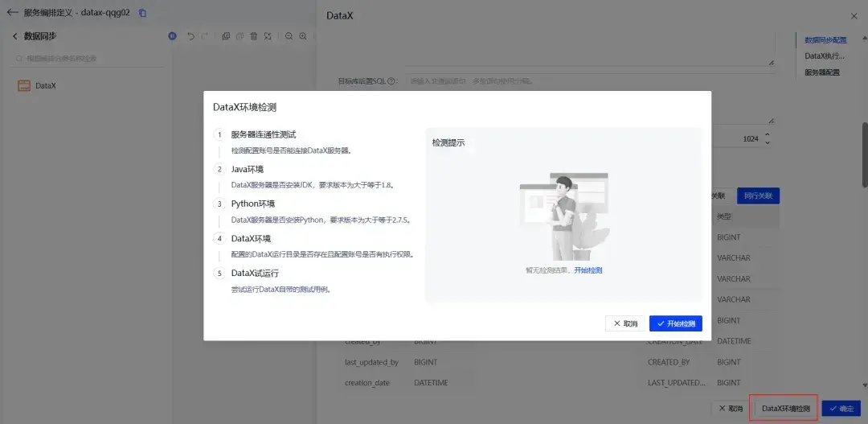Click the 开始检测 link under illustration
Viewport: 868px width, 424px height.
[588, 270]
